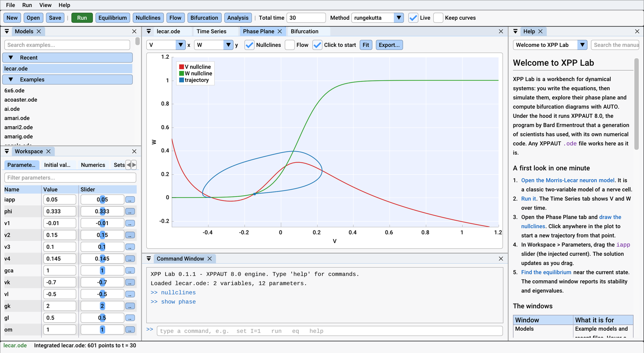644x353 pixels.
Task: Focus the Search examples field
Action: click(x=67, y=45)
